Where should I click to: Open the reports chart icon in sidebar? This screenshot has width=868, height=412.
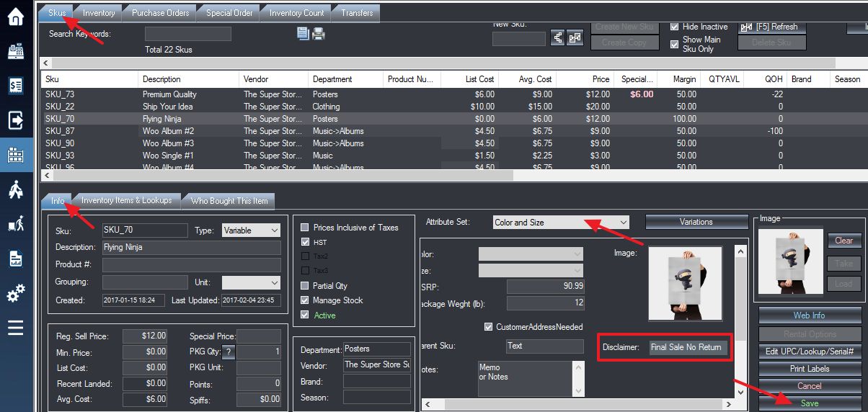point(16,259)
